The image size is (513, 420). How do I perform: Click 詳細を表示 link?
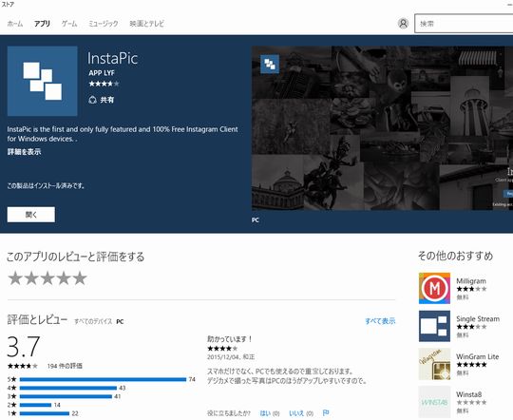(24, 152)
